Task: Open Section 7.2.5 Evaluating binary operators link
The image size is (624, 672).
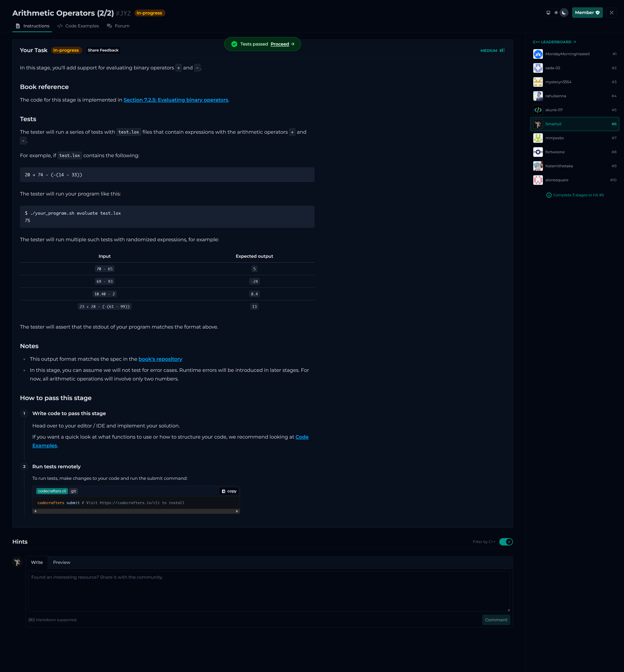Action: [176, 100]
